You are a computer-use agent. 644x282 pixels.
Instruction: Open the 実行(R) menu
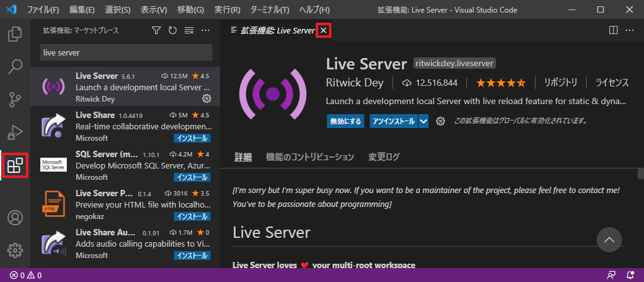click(227, 9)
